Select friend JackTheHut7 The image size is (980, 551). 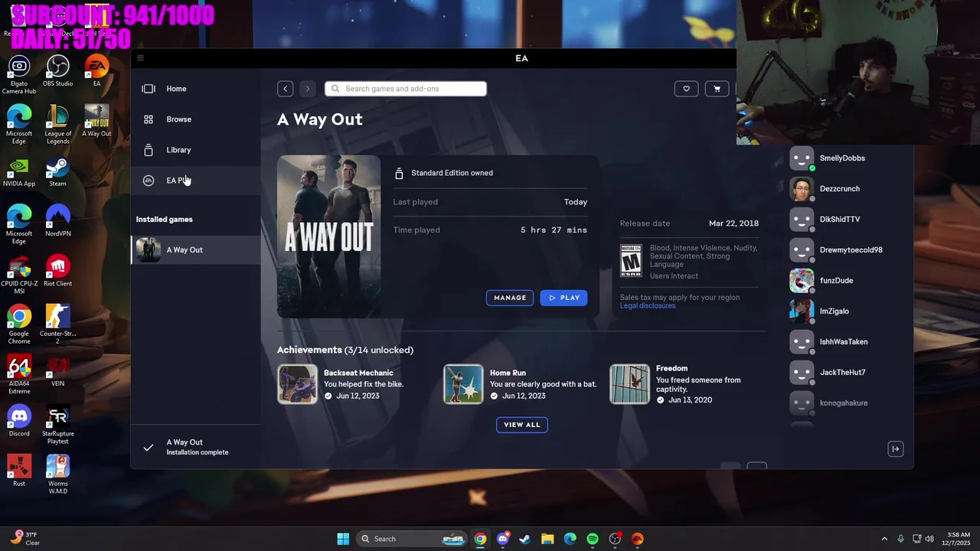point(842,373)
